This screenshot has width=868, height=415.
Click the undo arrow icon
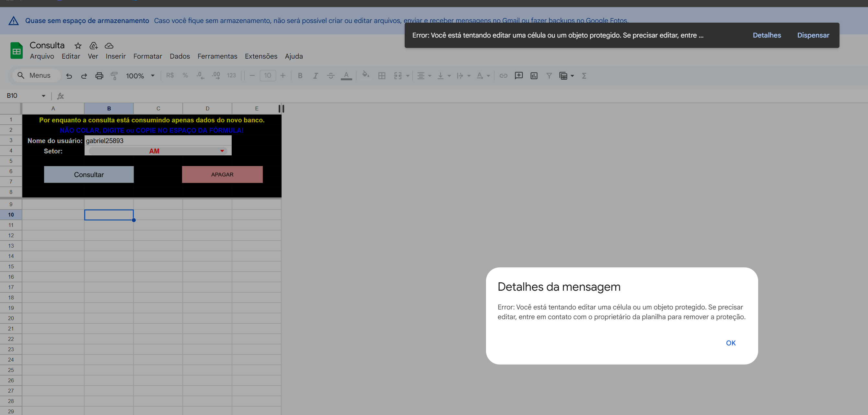pyautogui.click(x=69, y=76)
